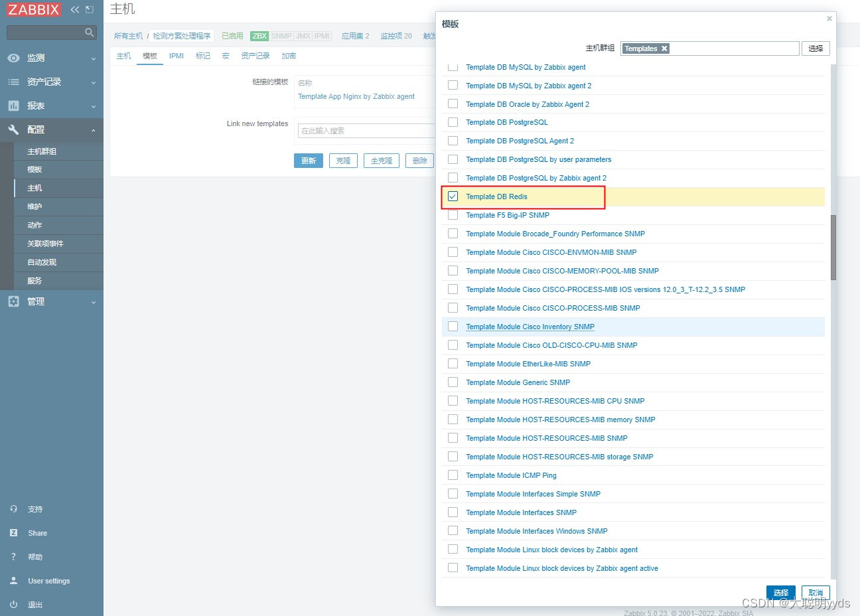Screen dimensions: 860x616
Task: Check Template DB Oracle by Zabbix Agent 2
Action: pyautogui.click(x=453, y=104)
